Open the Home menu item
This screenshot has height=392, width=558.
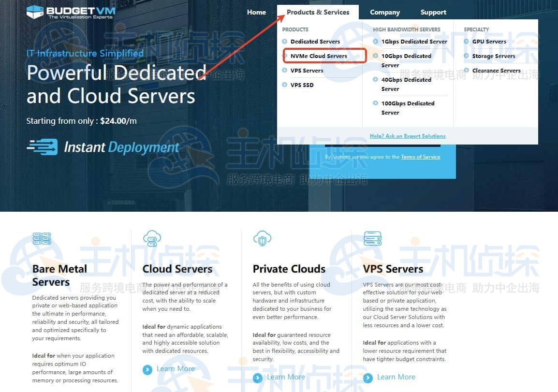click(256, 12)
